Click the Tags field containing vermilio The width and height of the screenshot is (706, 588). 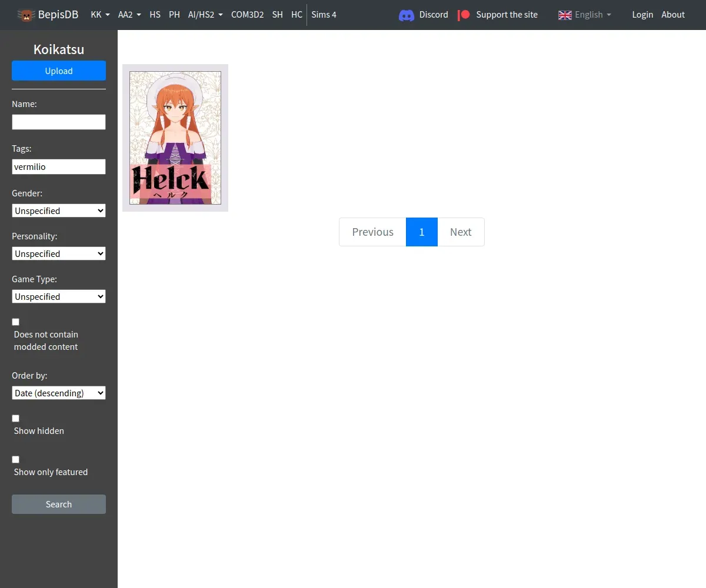coord(59,166)
